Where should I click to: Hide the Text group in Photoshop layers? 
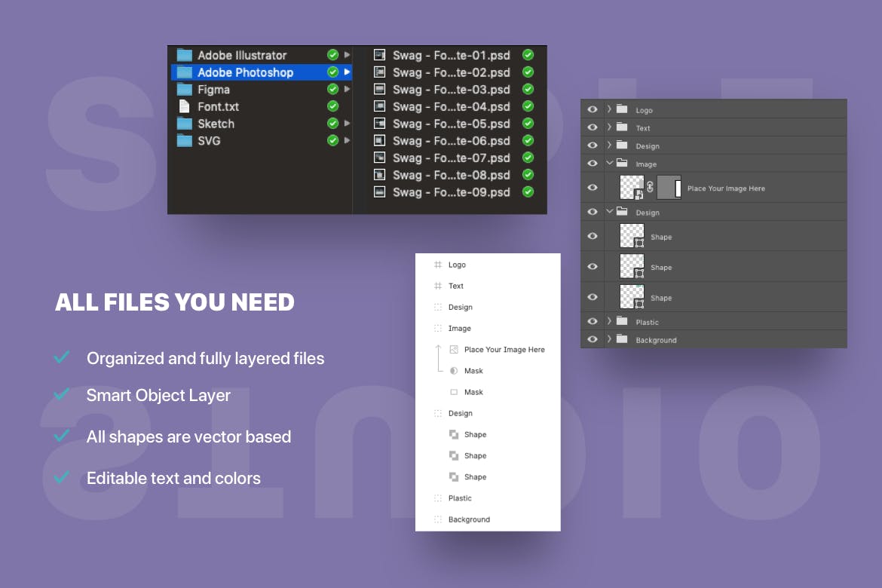[x=593, y=127]
